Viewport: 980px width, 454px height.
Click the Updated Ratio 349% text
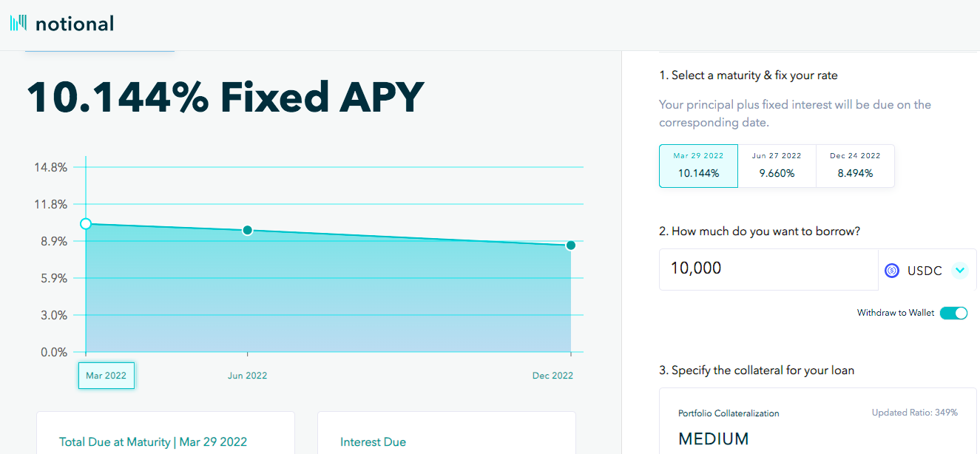point(915,413)
